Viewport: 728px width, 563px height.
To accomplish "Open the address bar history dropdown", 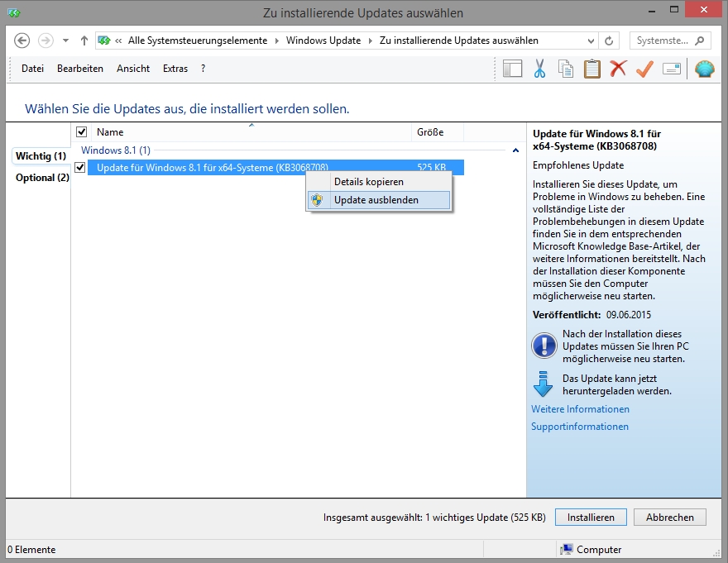I will (591, 41).
